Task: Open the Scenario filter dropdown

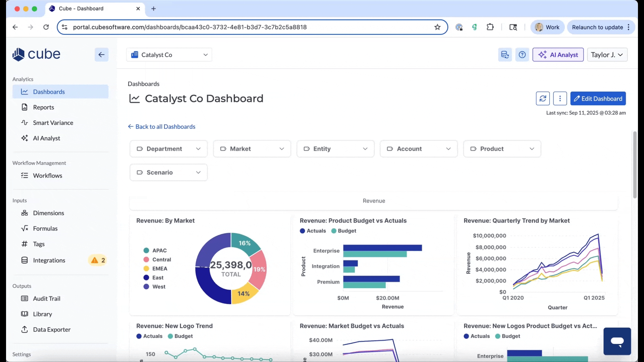Action: click(168, 172)
